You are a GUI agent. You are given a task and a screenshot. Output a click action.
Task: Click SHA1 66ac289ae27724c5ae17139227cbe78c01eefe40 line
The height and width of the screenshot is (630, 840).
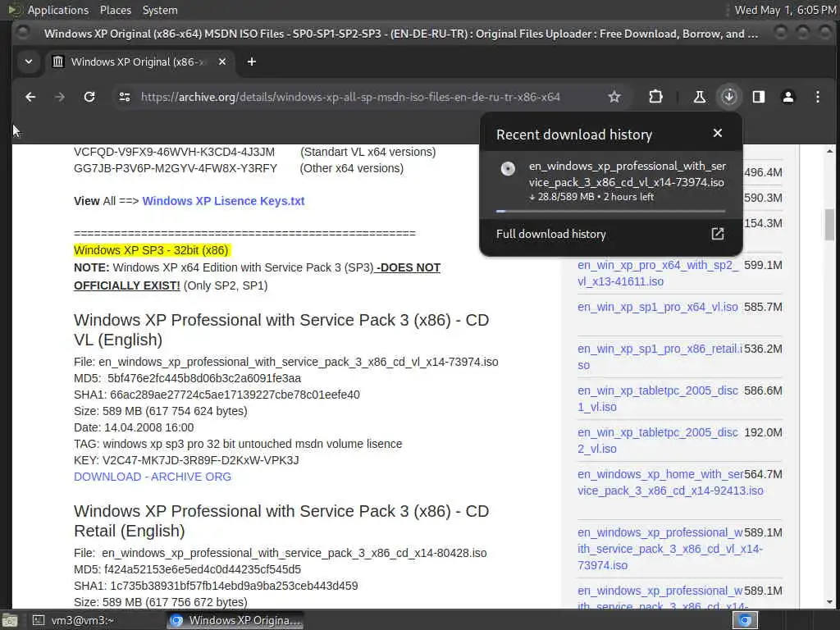[217, 395]
